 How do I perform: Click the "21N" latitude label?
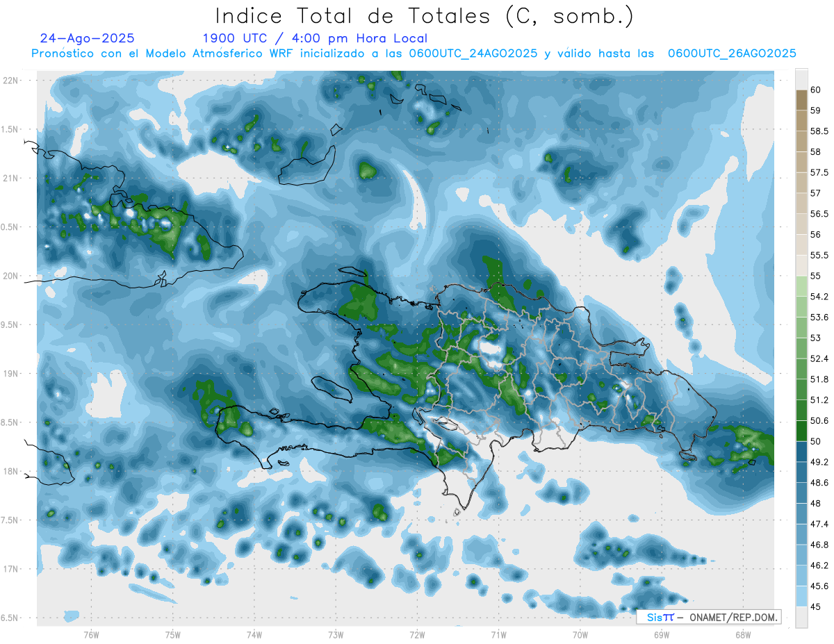tap(11, 178)
